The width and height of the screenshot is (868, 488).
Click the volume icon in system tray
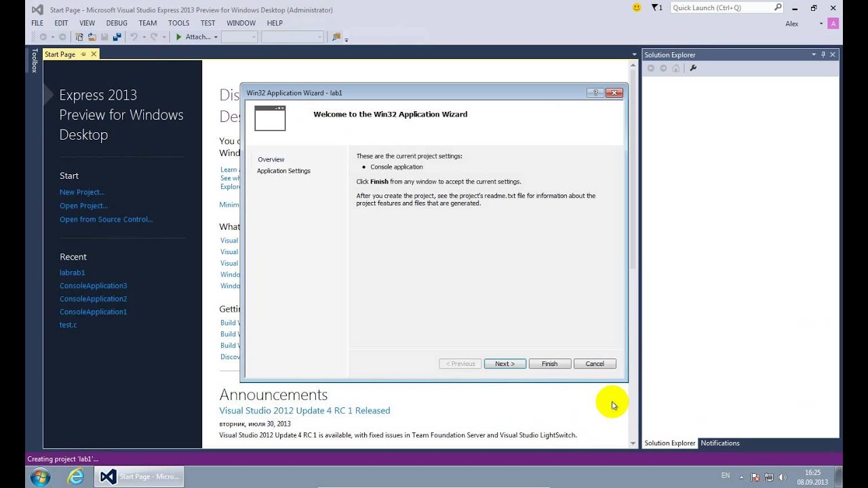click(x=783, y=477)
